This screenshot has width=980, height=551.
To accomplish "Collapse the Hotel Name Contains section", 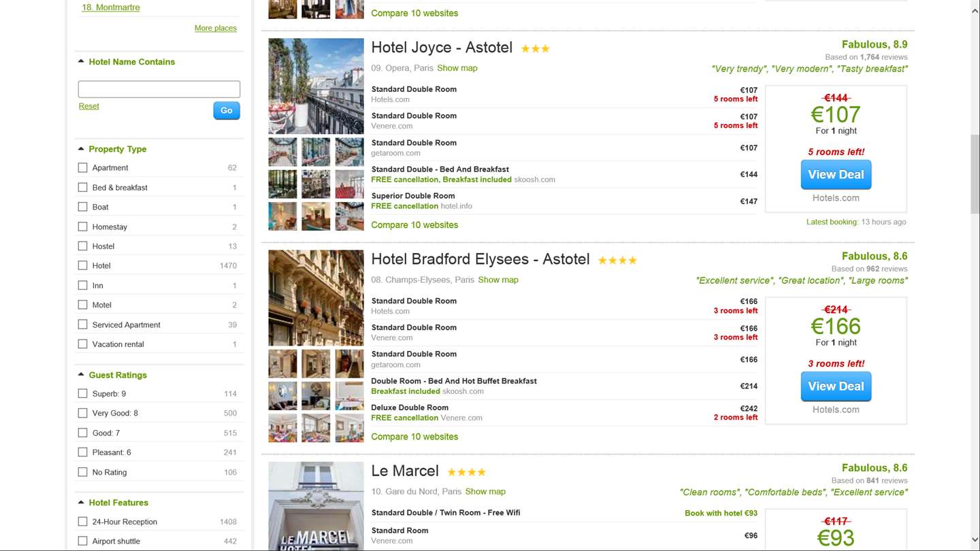I will click(x=82, y=62).
